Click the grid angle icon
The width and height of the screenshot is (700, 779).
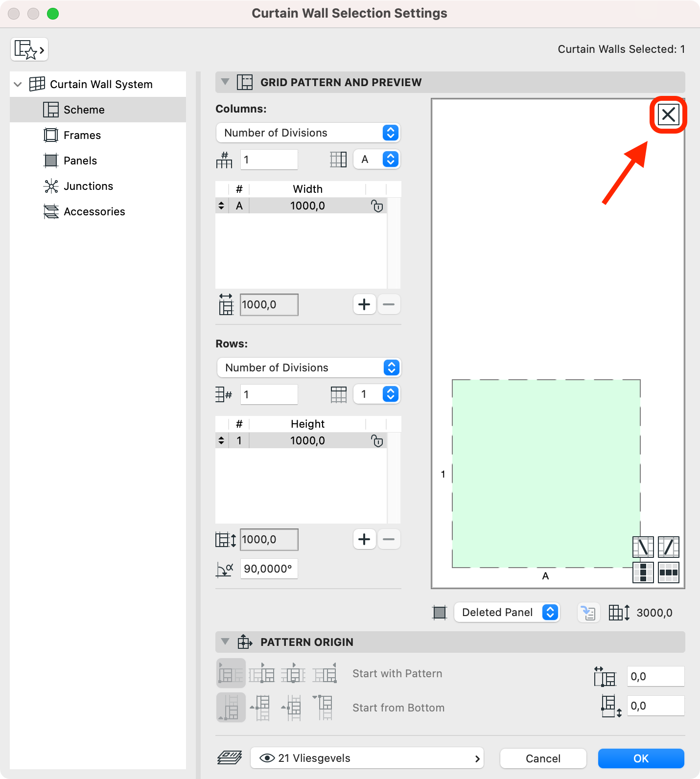tap(225, 569)
